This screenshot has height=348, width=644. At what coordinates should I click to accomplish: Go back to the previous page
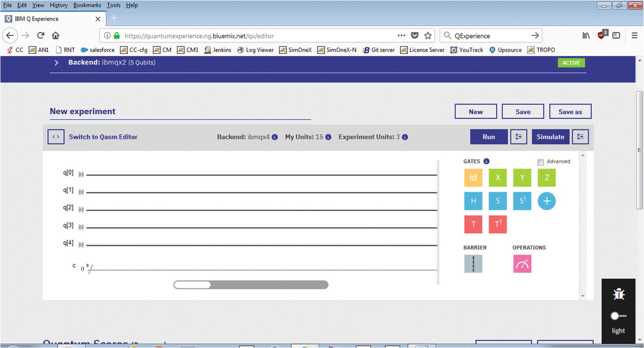tap(10, 36)
